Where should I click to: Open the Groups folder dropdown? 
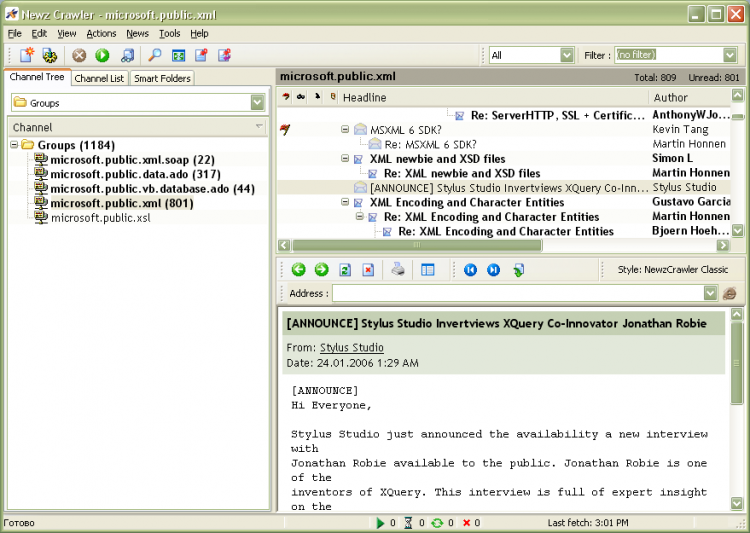(257, 102)
